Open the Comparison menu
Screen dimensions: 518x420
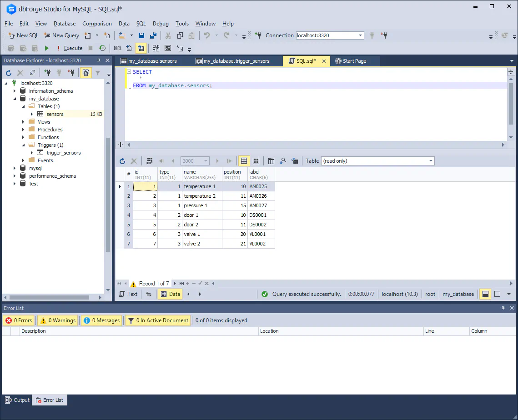tap(97, 24)
